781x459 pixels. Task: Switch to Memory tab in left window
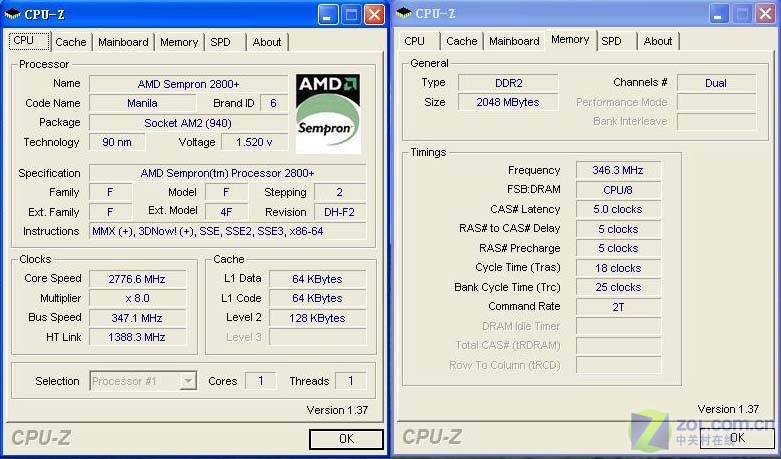[179, 42]
